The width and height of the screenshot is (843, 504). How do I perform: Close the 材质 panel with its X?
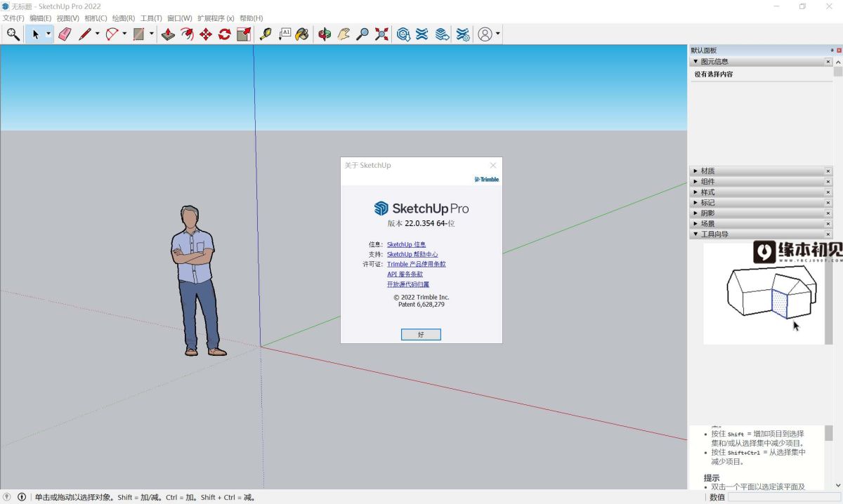[828, 171]
